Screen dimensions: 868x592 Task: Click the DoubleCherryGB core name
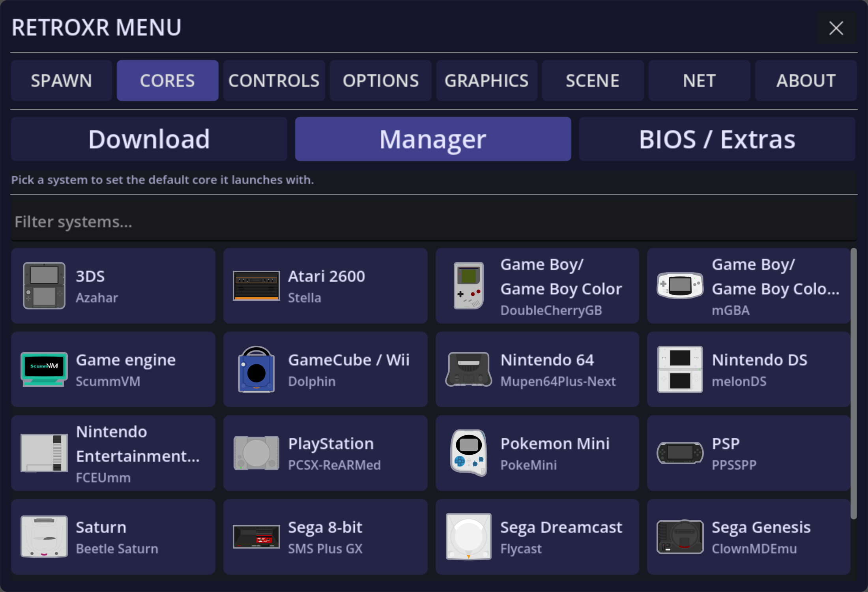tap(551, 311)
